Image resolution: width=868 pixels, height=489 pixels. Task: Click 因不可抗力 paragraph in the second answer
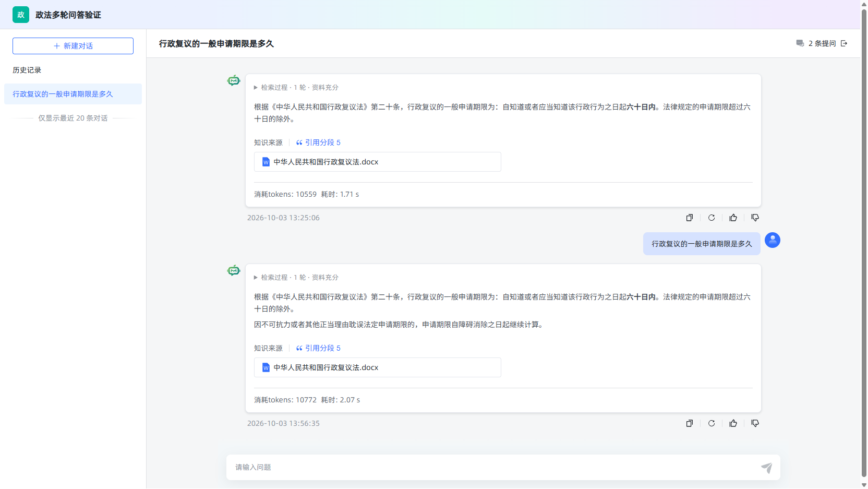[x=400, y=325]
